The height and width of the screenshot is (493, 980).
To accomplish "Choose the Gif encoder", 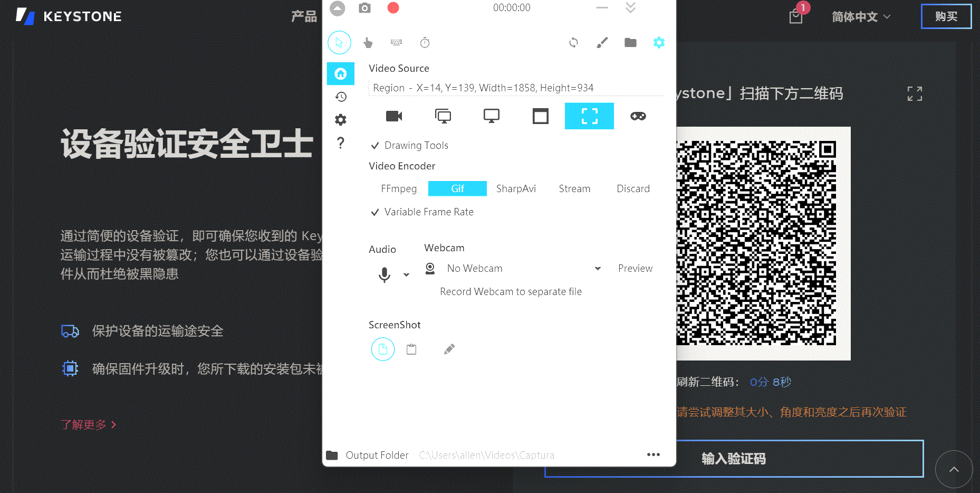I will click(x=457, y=189).
